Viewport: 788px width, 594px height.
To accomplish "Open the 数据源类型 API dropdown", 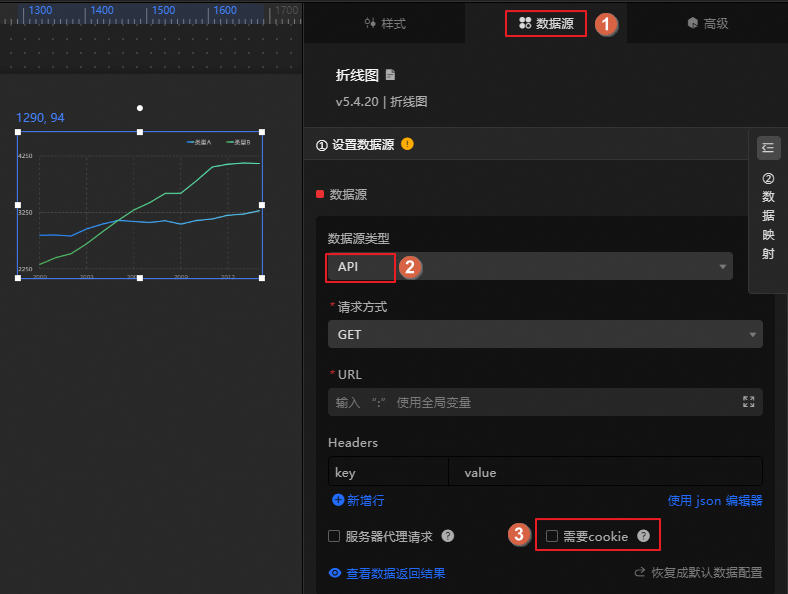I will coord(530,266).
